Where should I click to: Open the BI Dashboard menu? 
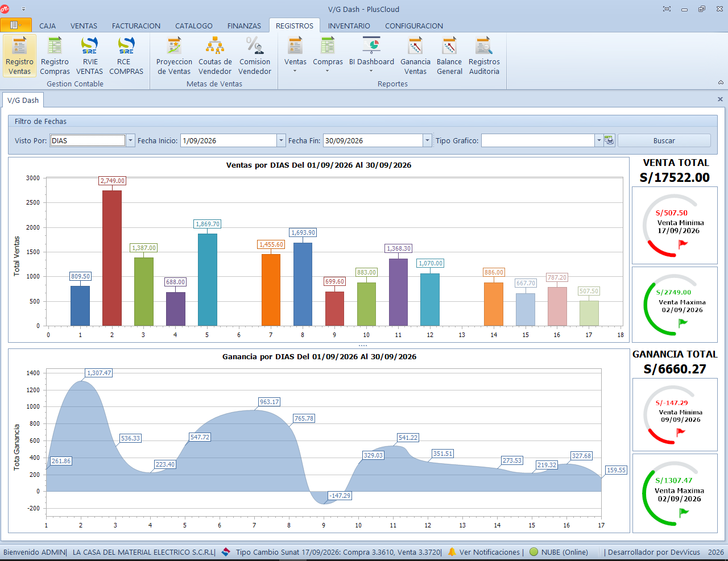(371, 56)
